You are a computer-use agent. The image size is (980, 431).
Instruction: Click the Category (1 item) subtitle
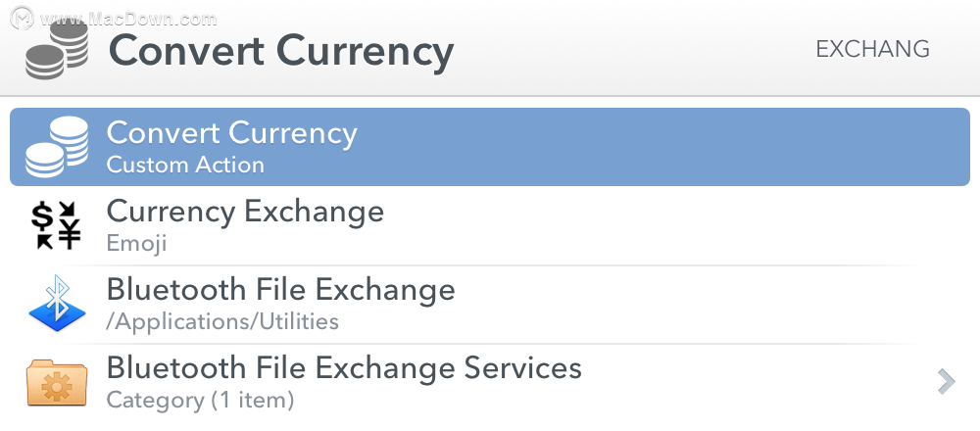(200, 400)
